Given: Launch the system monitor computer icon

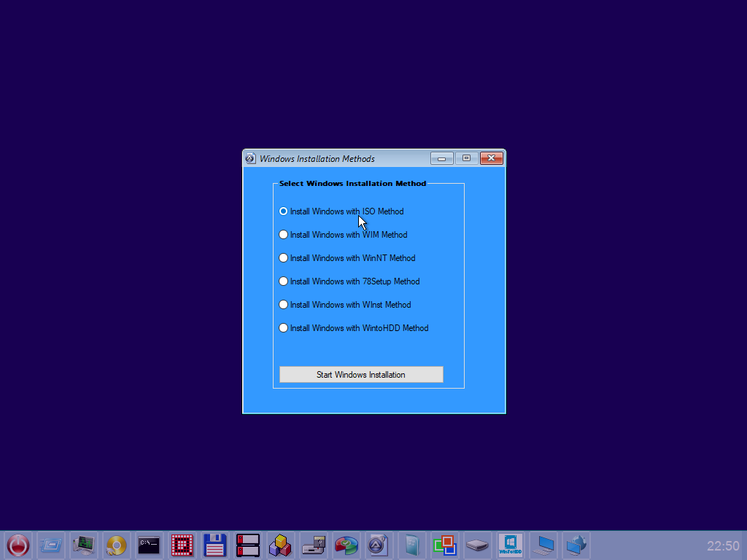Looking at the screenshot, I should tap(84, 545).
